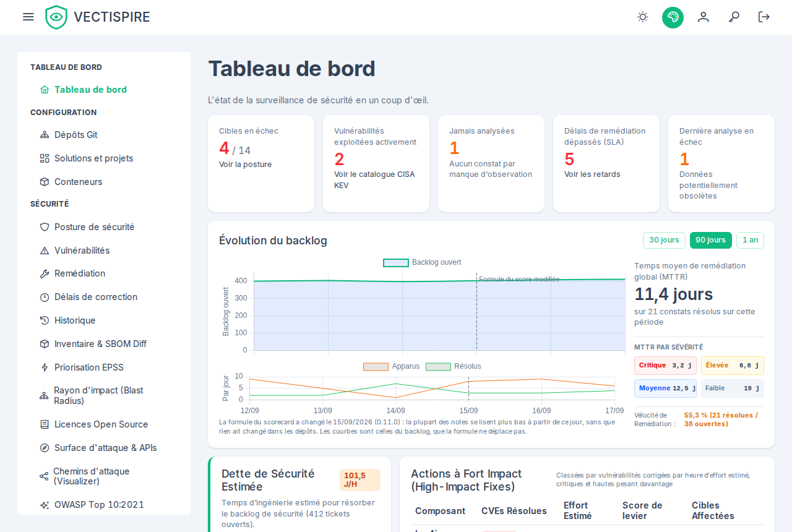Go to Dépôts Git page
The width and height of the screenshot is (792, 532).
104,135
